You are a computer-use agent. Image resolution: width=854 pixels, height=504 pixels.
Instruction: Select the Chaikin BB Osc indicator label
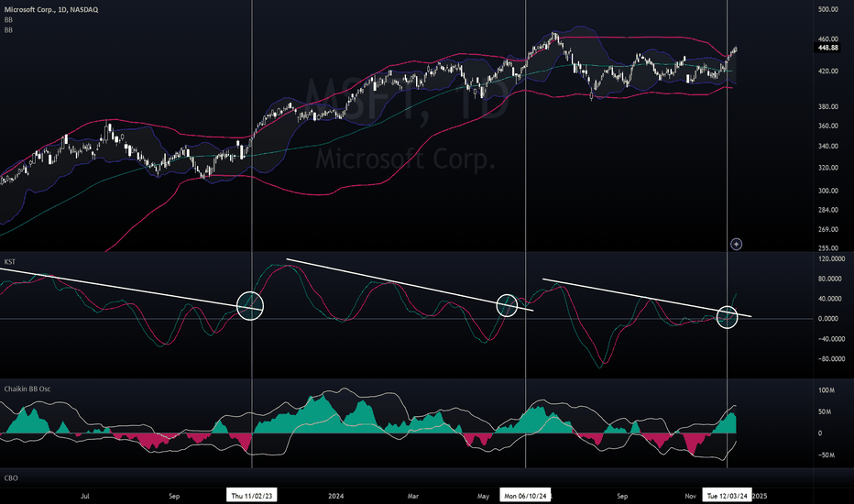click(27, 389)
